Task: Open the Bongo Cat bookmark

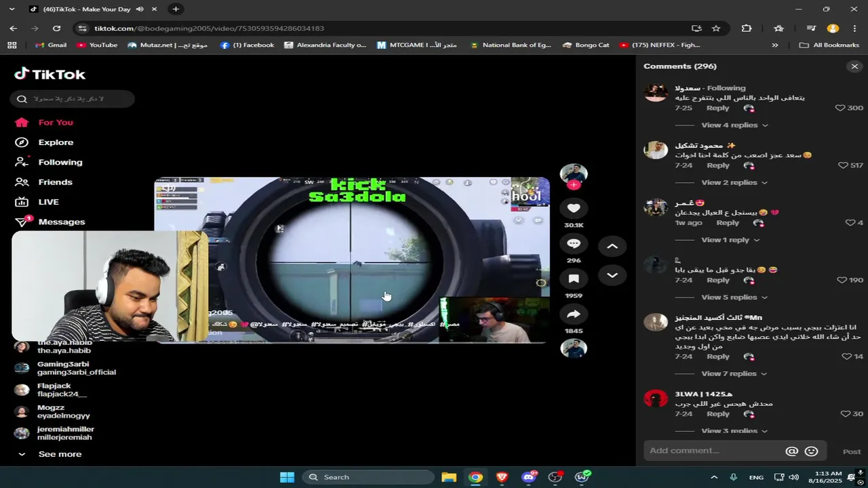Action: click(x=586, y=45)
